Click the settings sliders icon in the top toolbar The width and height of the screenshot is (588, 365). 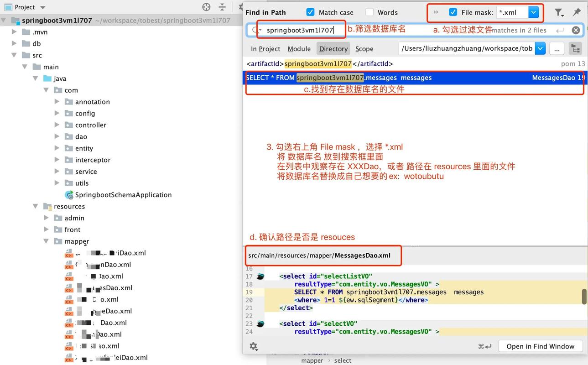(x=222, y=7)
